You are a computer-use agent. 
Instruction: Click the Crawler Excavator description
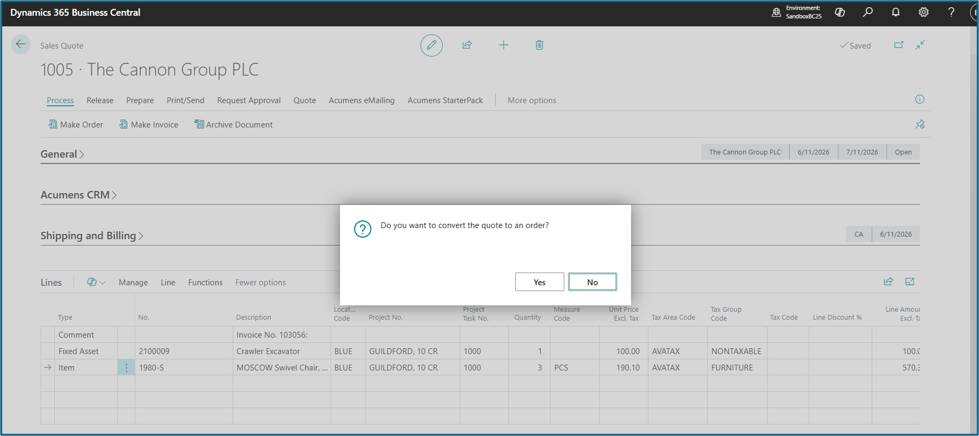click(x=282, y=351)
